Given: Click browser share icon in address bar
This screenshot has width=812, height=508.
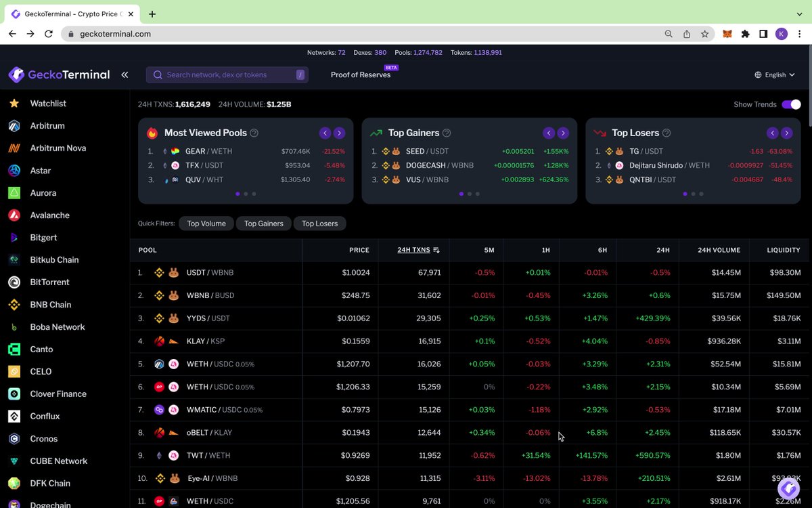Looking at the screenshot, I should [687, 34].
